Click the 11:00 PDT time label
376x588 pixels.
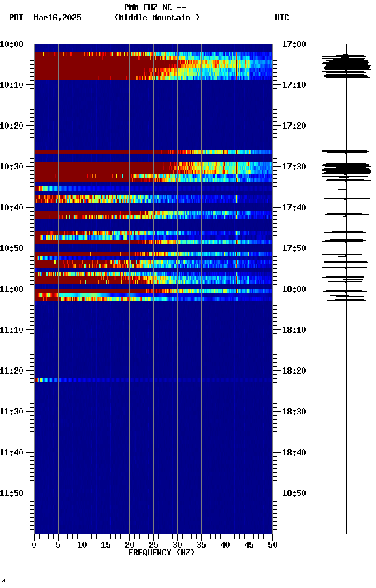(x=12, y=289)
